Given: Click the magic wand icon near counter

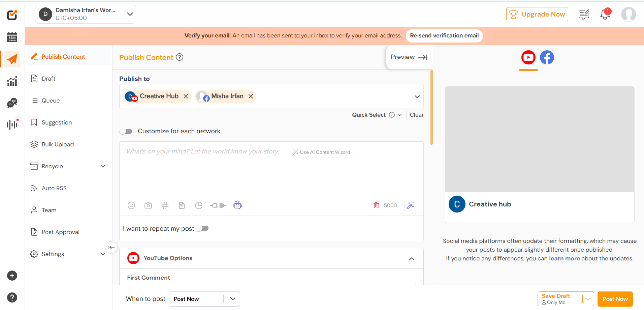Looking at the screenshot, I should pyautogui.click(x=410, y=205).
